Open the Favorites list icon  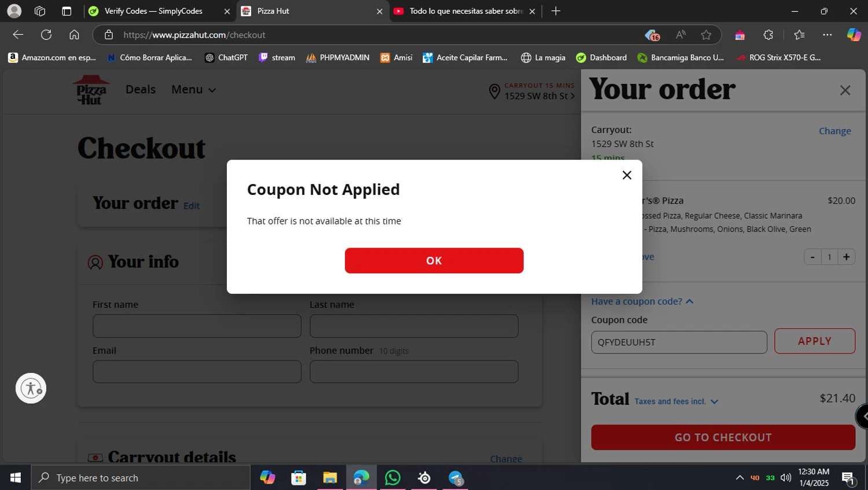click(799, 35)
